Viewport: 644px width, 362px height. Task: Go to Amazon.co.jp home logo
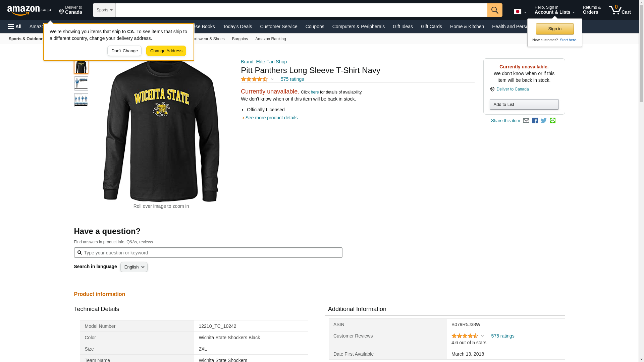tap(29, 10)
